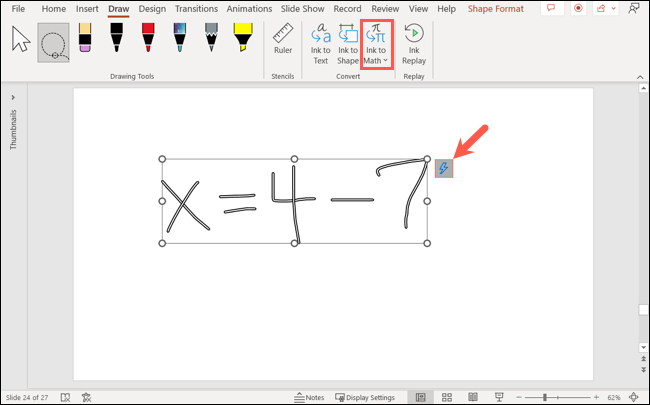Pick the red pen

(149, 38)
